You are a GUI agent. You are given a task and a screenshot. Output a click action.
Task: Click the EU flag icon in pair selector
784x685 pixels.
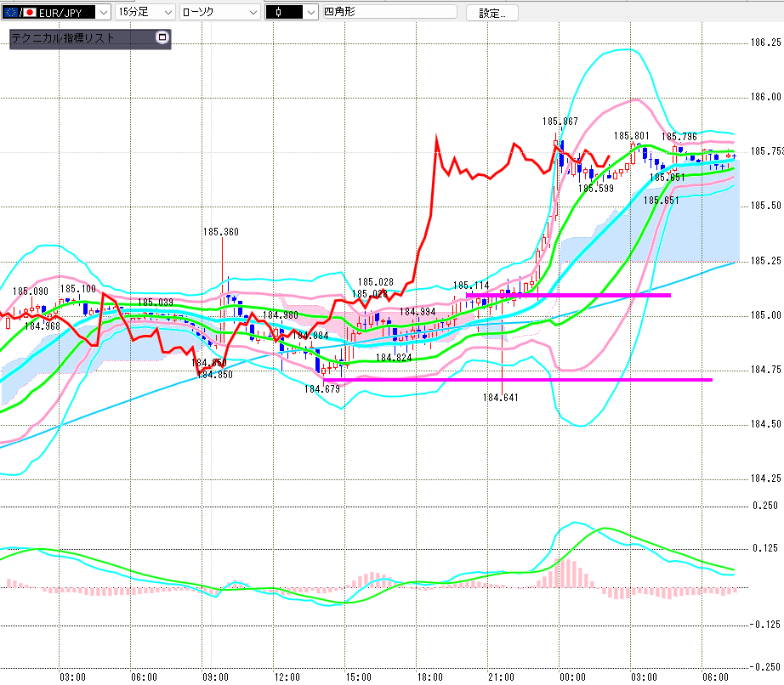[10, 13]
